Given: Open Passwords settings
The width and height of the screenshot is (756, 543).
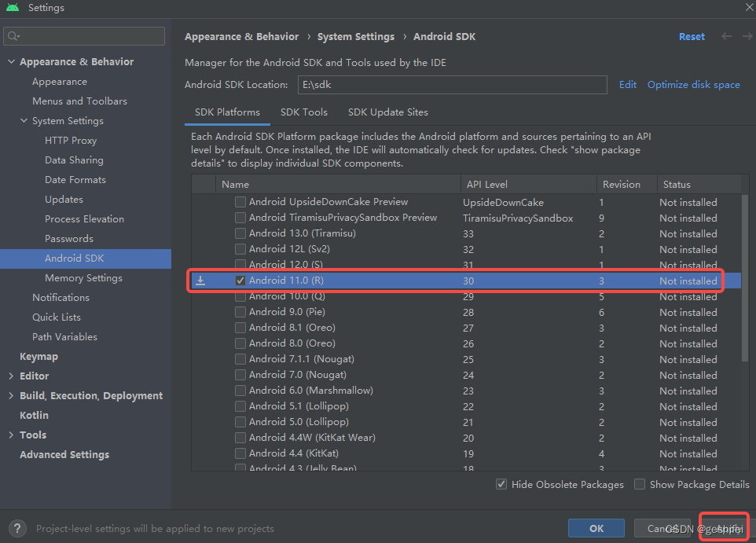Looking at the screenshot, I should [x=69, y=239].
